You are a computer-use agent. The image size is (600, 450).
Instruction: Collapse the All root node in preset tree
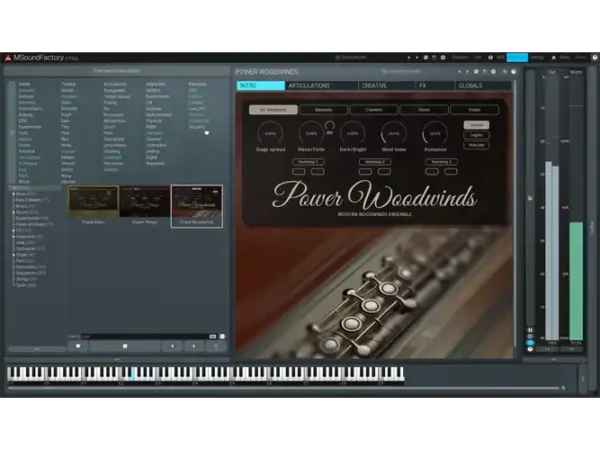(10, 188)
